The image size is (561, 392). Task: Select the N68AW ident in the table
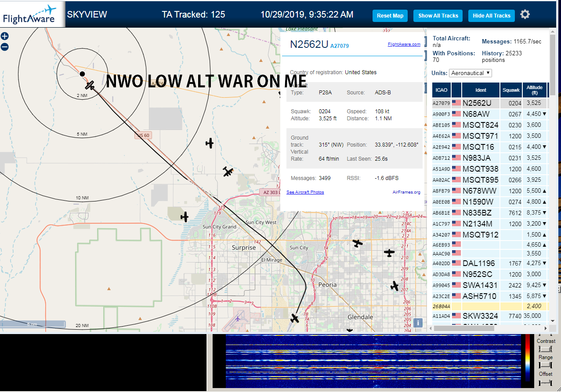[476, 114]
